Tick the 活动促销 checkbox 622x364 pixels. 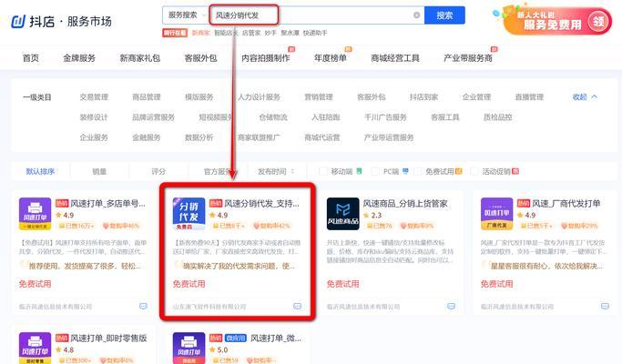tap(474, 171)
